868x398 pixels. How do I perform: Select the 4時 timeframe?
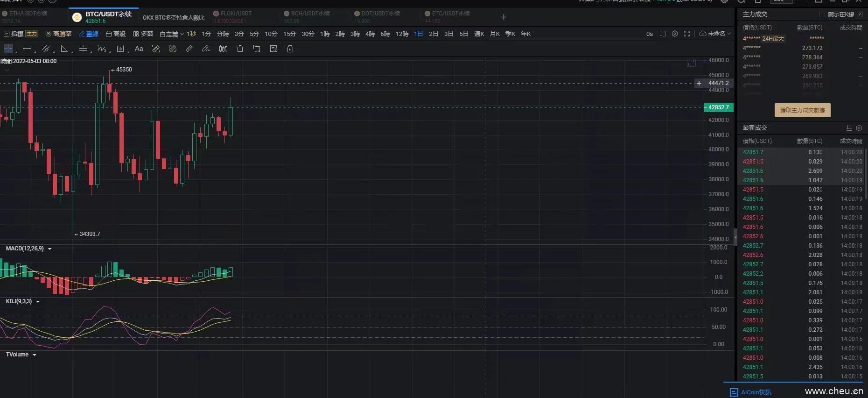click(x=370, y=34)
